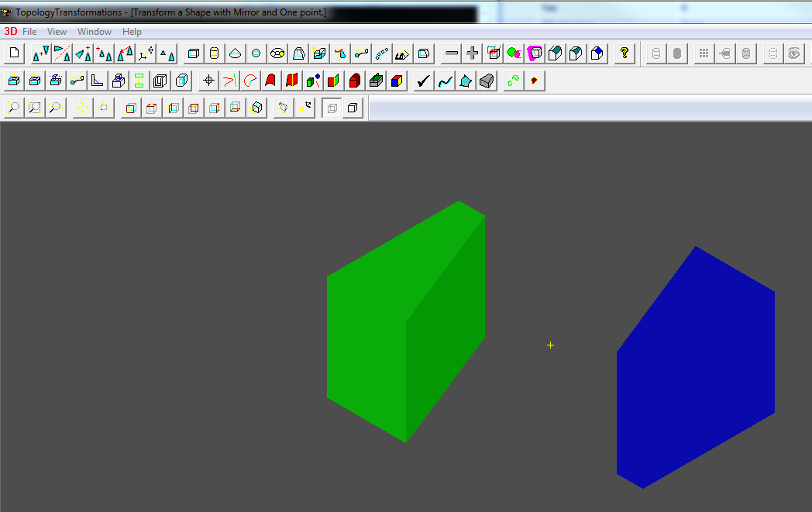Click the plus (fuse) toolbar icon
The width and height of the screenshot is (812, 512).
473,53
